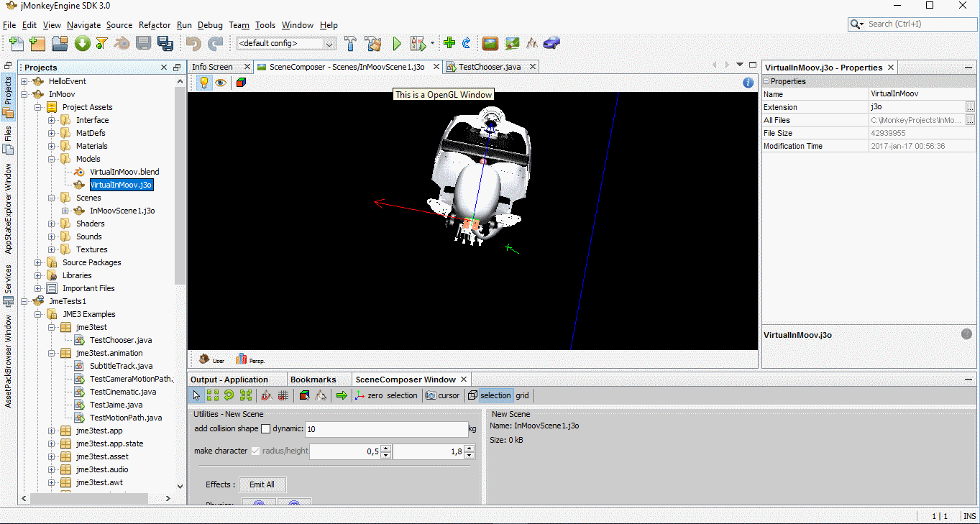Click the New Project toolbar icon
The width and height of the screenshot is (980, 524).
tap(37, 43)
